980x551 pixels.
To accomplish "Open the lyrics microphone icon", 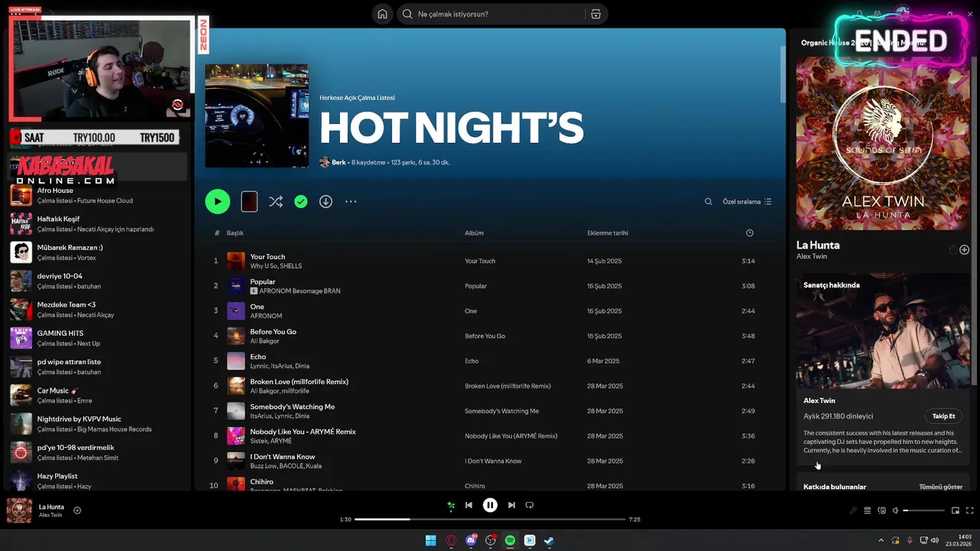I will [853, 510].
